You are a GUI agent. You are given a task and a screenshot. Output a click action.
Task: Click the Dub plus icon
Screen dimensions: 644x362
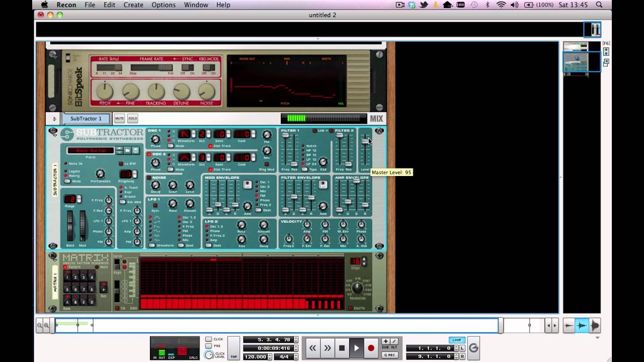(x=386, y=341)
